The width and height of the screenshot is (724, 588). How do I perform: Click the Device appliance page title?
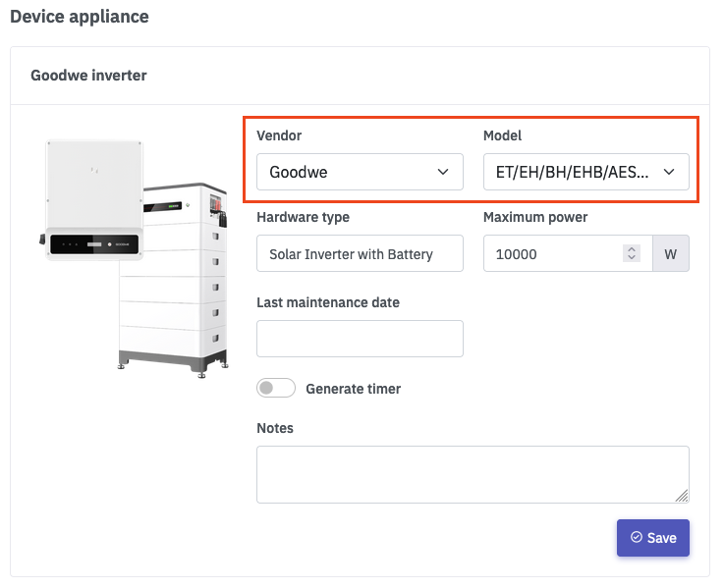[x=78, y=17]
